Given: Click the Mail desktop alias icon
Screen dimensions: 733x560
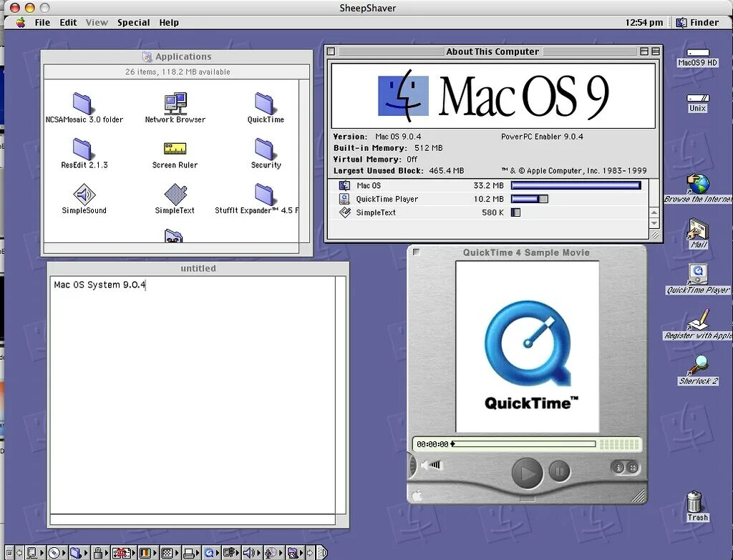Looking at the screenshot, I should pos(698,229).
